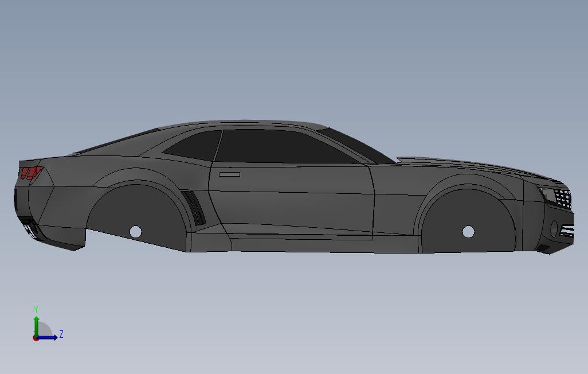Select the front wheel hub hole
Image resolution: width=588 pixels, height=374 pixels.
tap(468, 232)
